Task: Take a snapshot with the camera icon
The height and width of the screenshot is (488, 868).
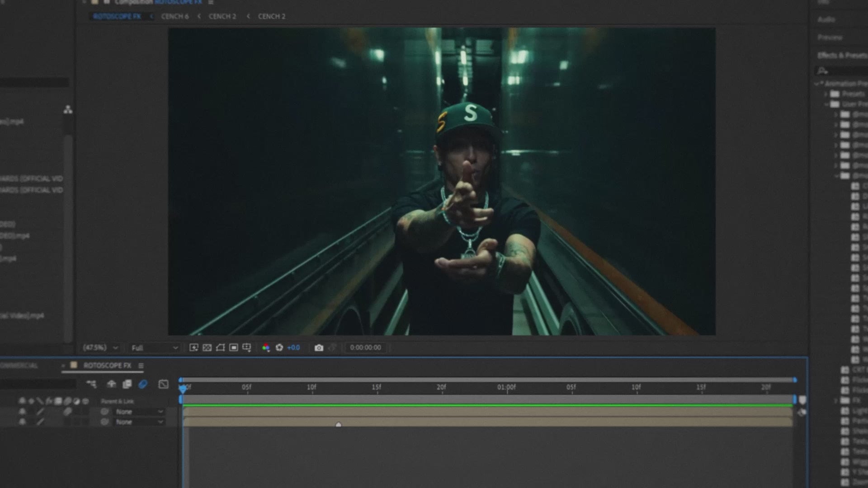Action: tap(319, 347)
